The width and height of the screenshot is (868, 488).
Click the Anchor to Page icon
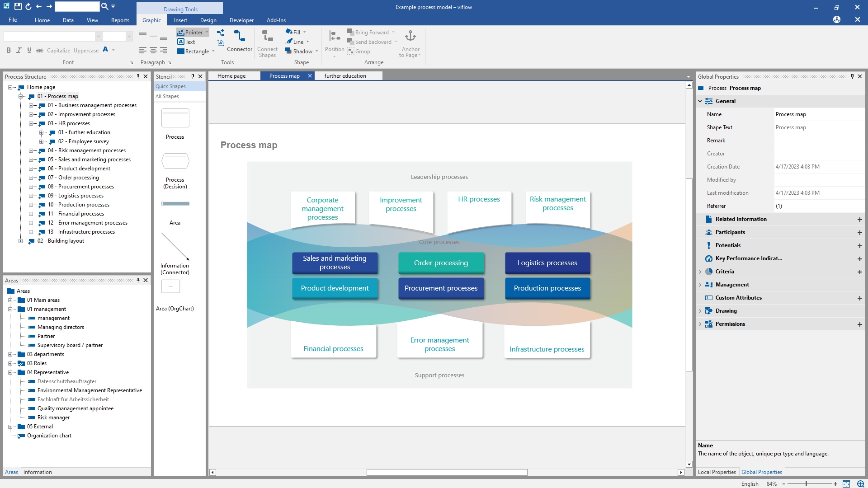click(x=410, y=36)
